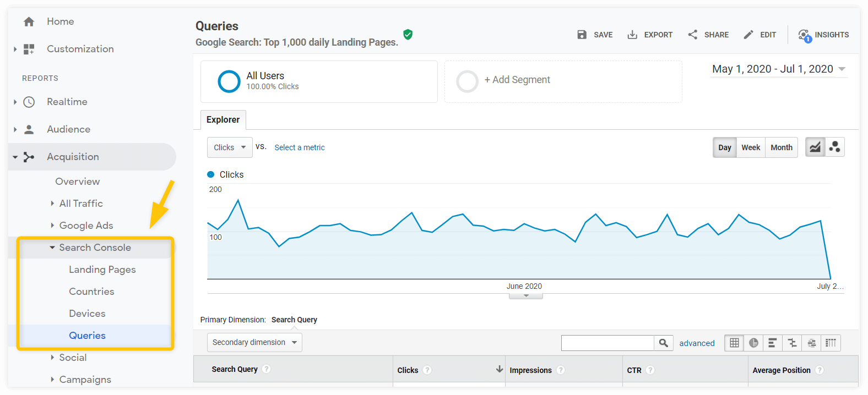Open the Queries report in sidebar
Image resolution: width=868 pixels, height=395 pixels.
87,336
